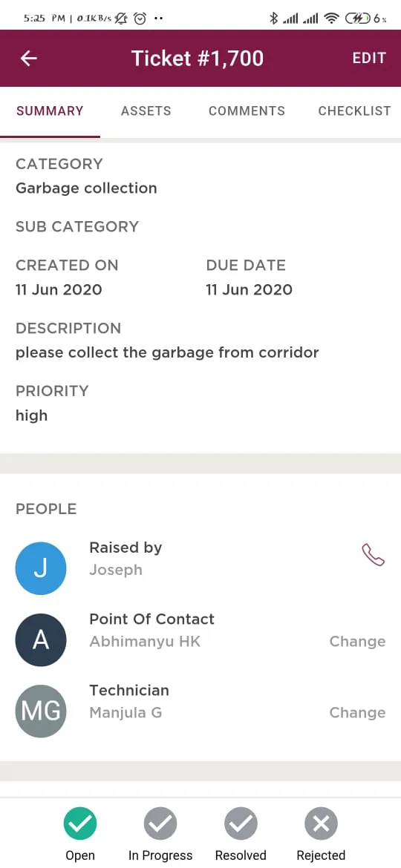Go back using the left arrow icon
Image resolution: width=401 pixels, height=868 pixels.
coord(28,58)
